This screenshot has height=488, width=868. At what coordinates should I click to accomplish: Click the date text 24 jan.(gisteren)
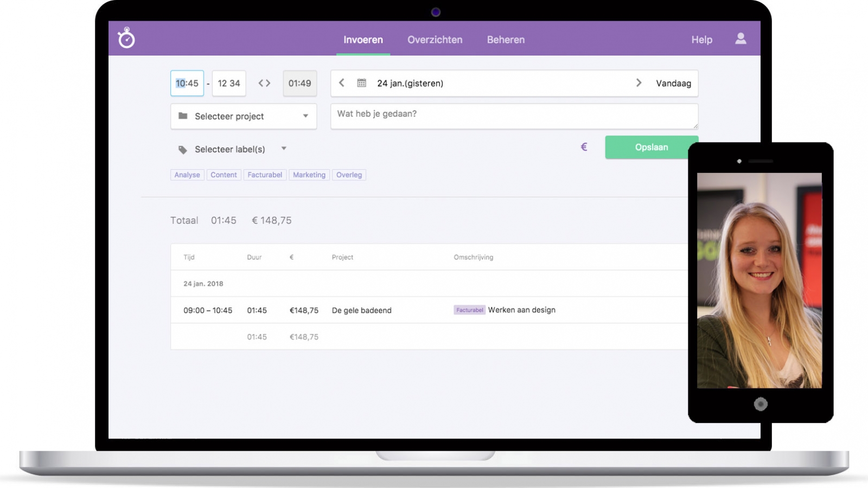coord(410,83)
